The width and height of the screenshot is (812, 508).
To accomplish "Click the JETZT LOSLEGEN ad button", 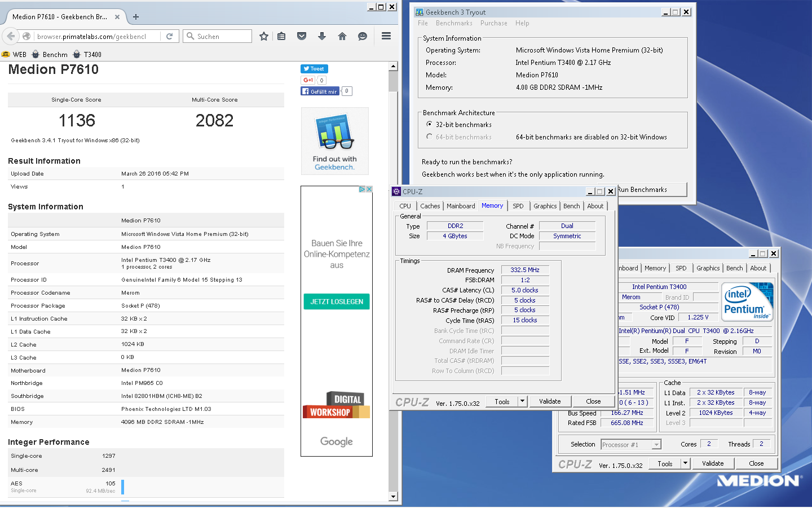I will (x=337, y=301).
